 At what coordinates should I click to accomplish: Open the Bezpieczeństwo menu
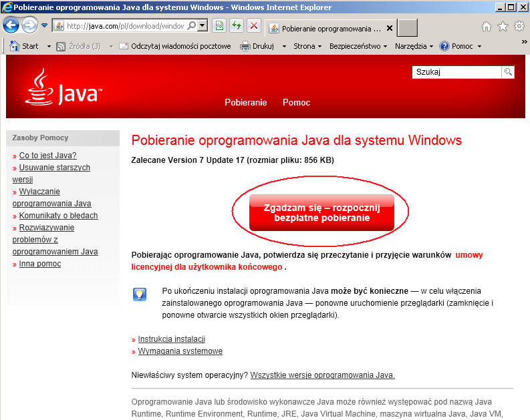pos(358,46)
